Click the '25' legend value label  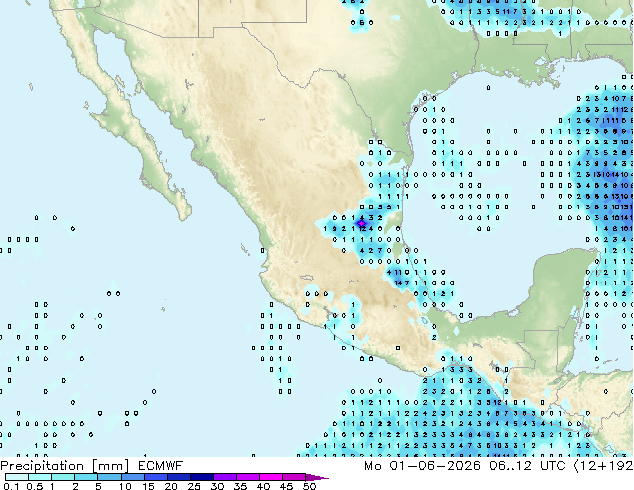194,486
